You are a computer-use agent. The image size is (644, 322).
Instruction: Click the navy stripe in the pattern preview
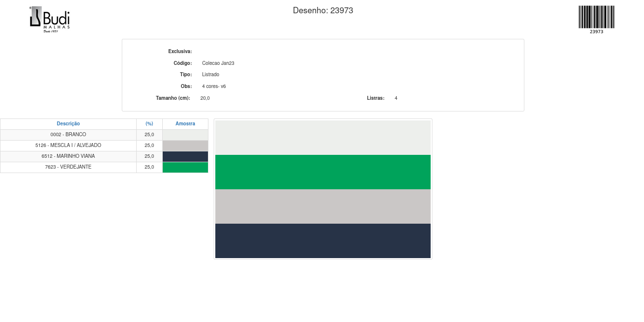click(x=323, y=241)
